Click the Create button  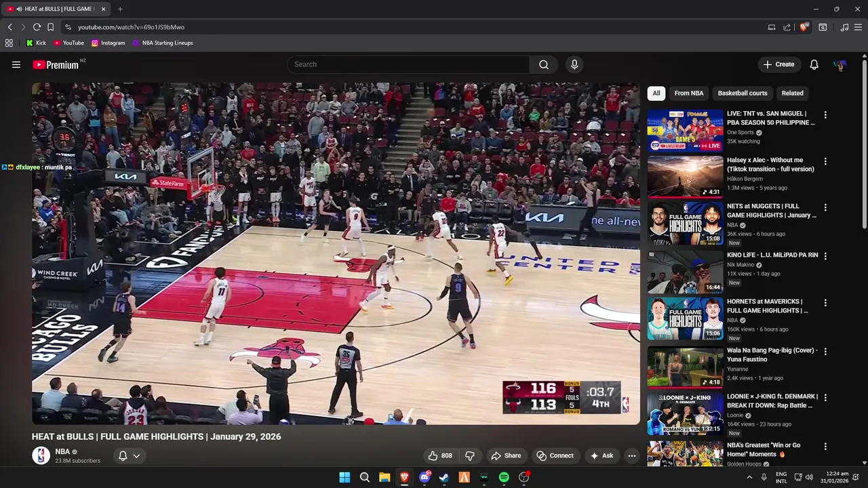[x=778, y=64]
